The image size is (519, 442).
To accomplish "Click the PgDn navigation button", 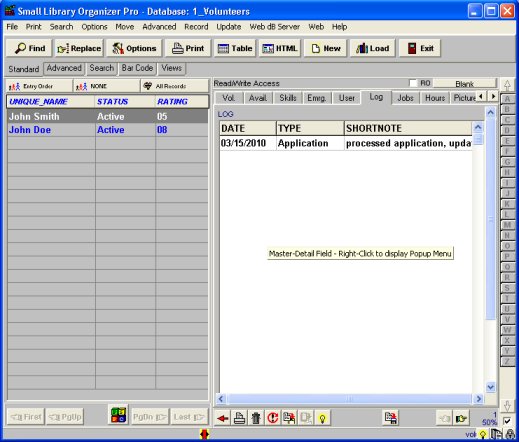I will [x=149, y=417].
